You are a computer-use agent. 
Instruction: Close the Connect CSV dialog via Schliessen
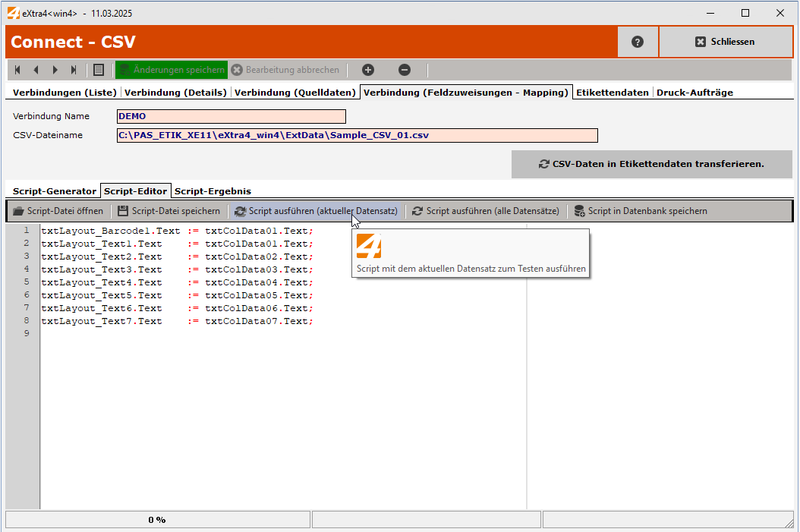pos(726,41)
